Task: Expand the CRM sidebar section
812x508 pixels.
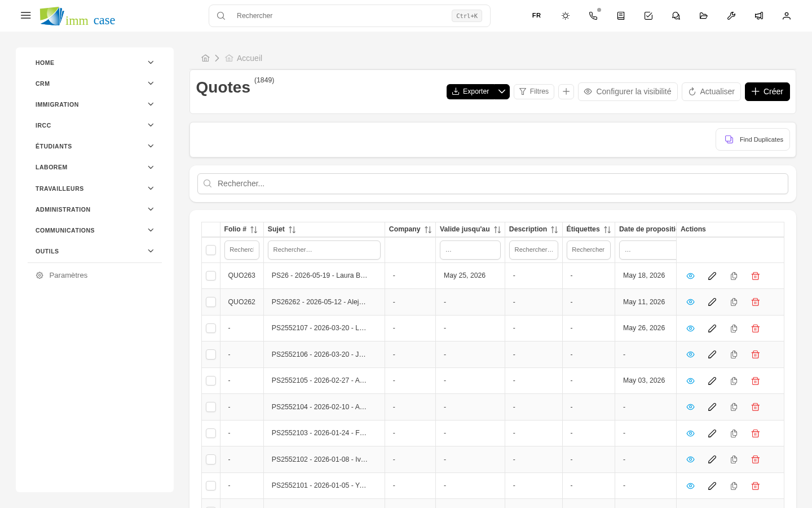Action: (95, 84)
